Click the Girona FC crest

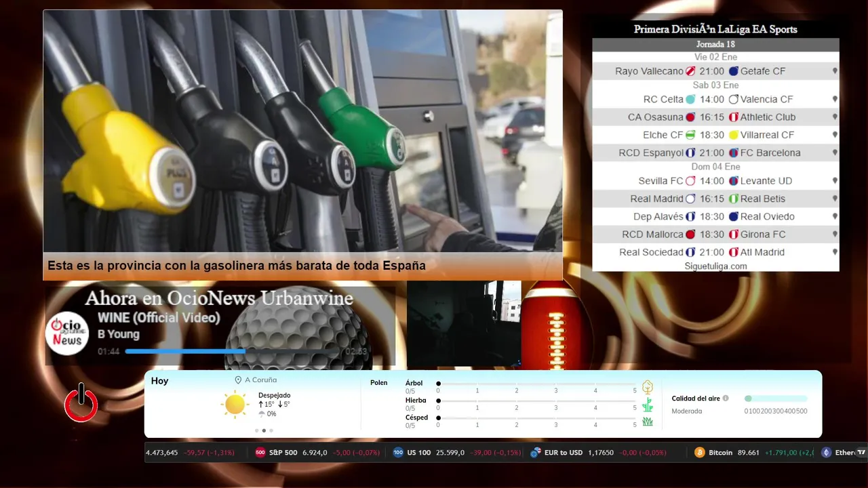pos(734,235)
